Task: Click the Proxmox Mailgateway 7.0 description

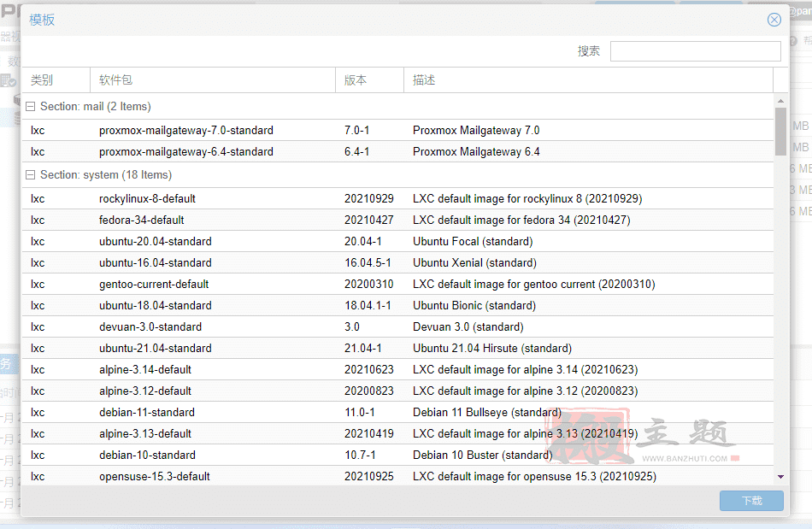Action: [x=476, y=131]
